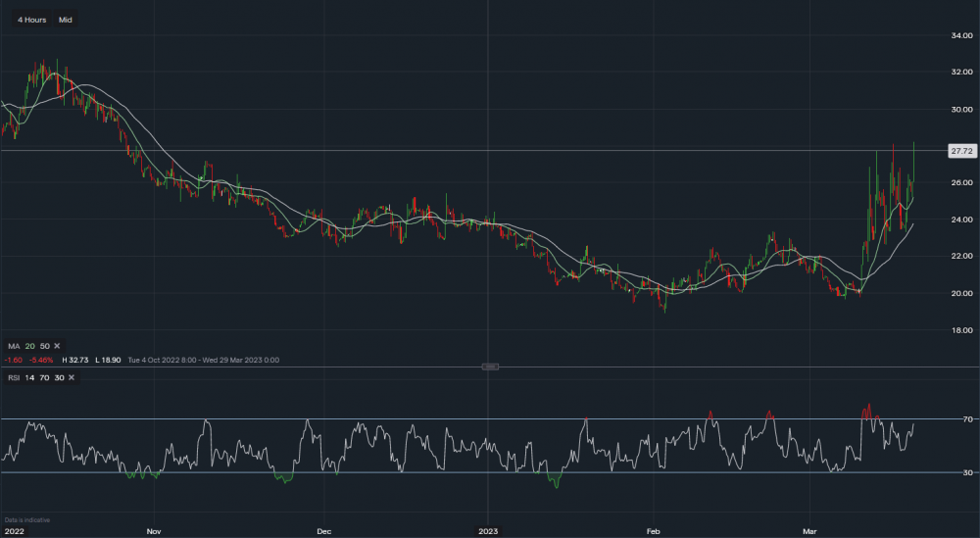Click the 34.00 level on price axis
This screenshot has width=980, height=538.
click(x=960, y=36)
